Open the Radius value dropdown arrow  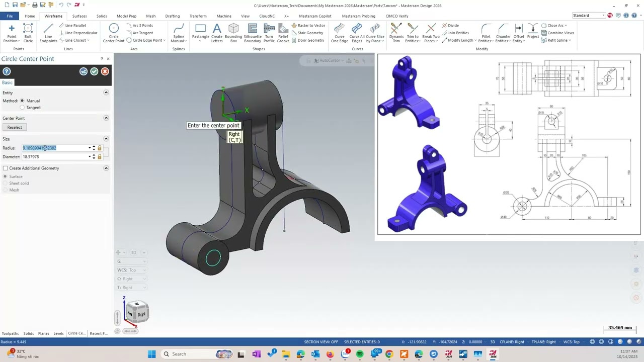[x=90, y=148]
